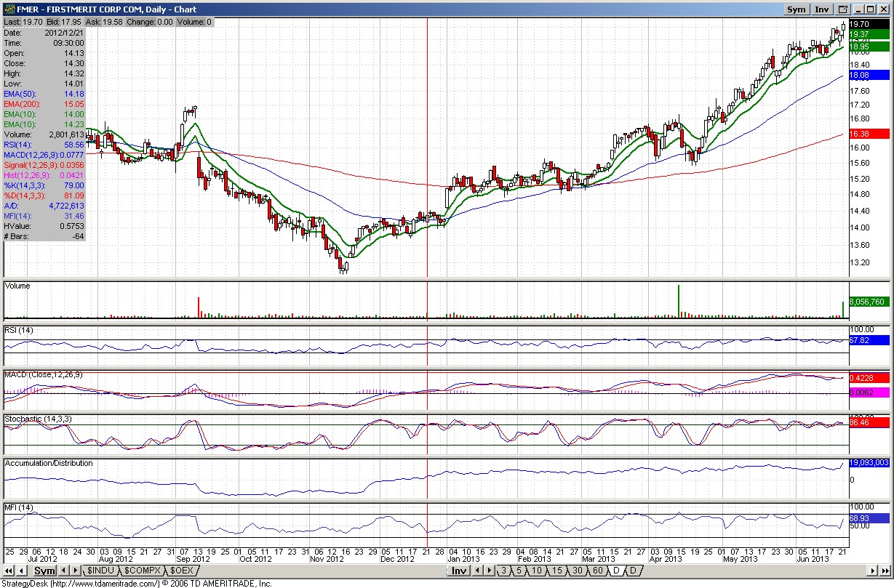This screenshot has width=894, height=588.
Task: Select the 10 interval tab
Action: point(537,571)
